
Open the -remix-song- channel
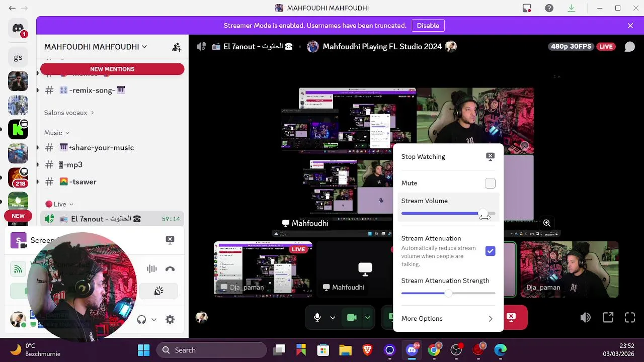[x=112, y=90]
